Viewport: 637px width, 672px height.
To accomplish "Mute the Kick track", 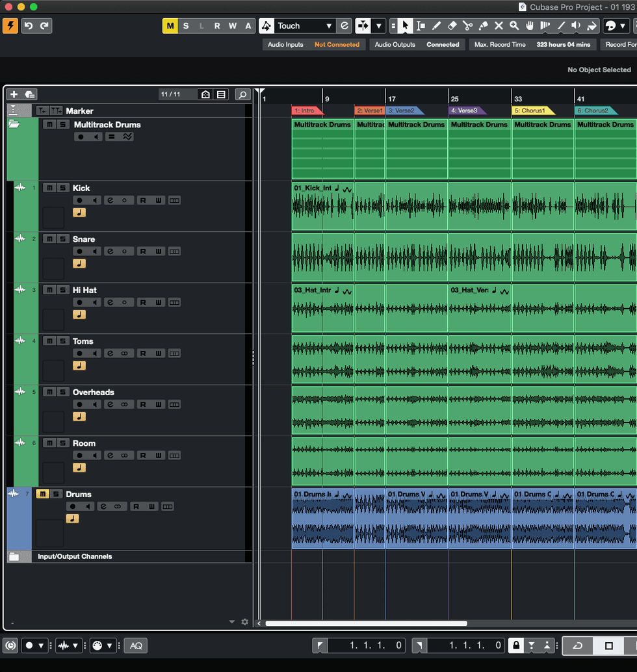I will coord(49,188).
